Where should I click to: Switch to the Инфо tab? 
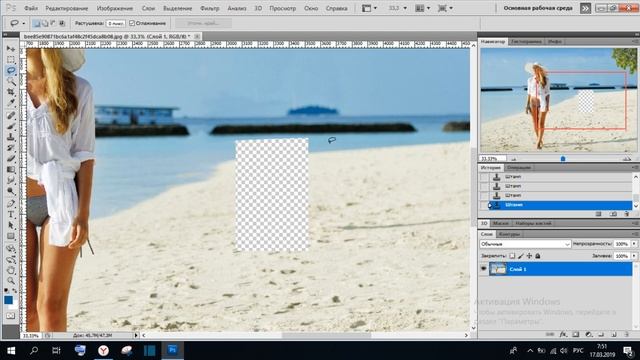pyautogui.click(x=555, y=42)
